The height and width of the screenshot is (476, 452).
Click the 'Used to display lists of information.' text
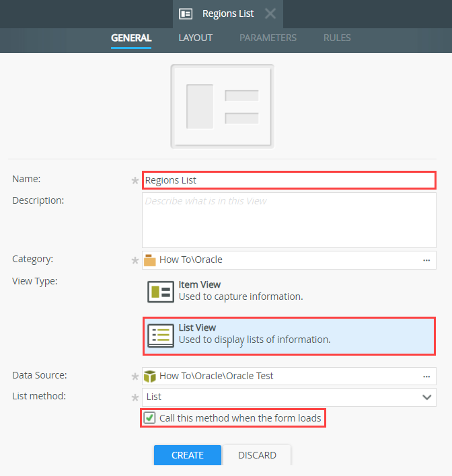point(254,340)
